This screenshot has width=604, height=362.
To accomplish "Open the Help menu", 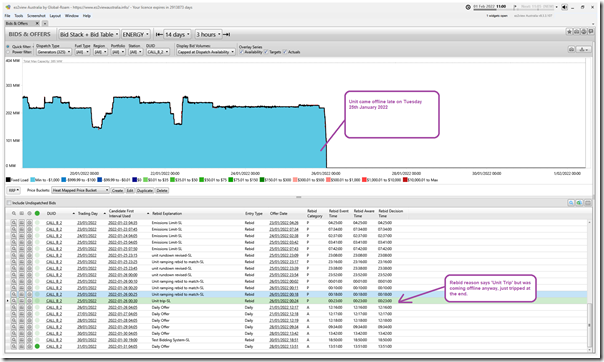I will 87,16.
